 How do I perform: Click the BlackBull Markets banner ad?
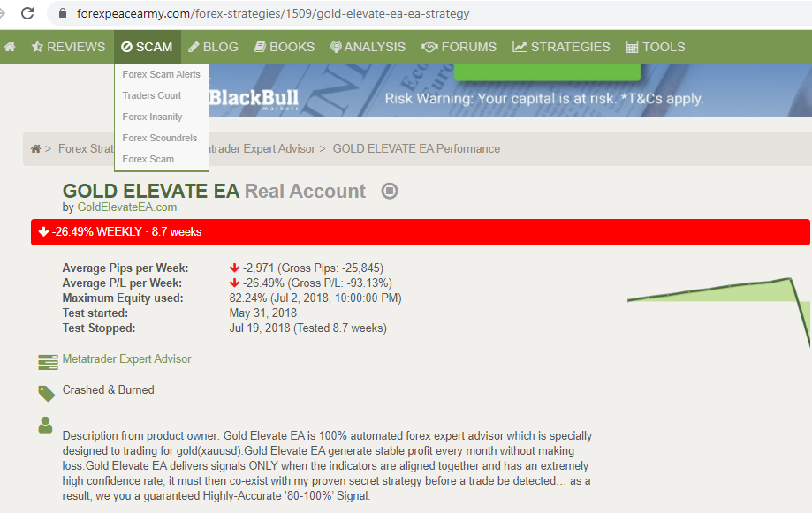pyautogui.click(x=510, y=90)
